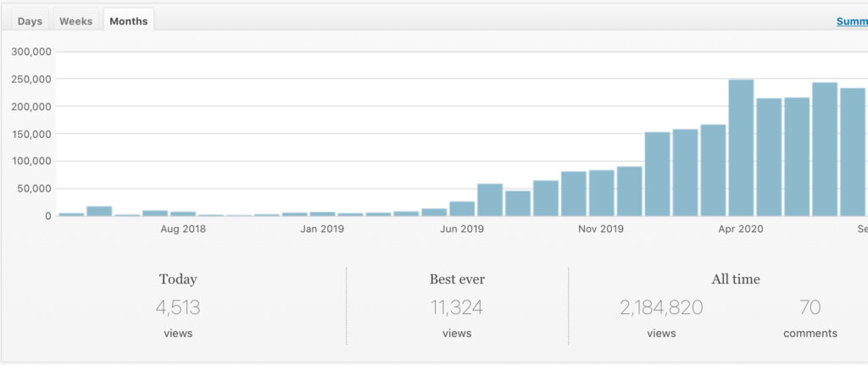Image resolution: width=868 pixels, height=365 pixels.
Task: Click the tallest bar for April 2020
Action: tap(741, 147)
